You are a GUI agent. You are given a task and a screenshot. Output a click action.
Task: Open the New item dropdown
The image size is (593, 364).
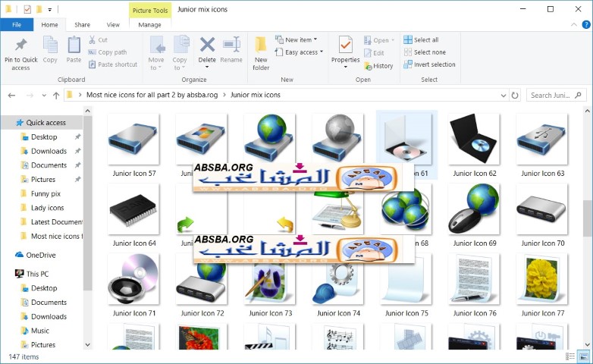[x=315, y=39]
